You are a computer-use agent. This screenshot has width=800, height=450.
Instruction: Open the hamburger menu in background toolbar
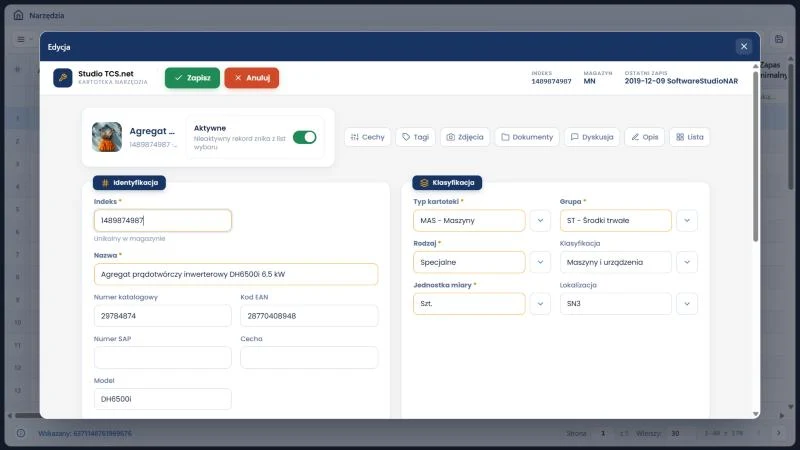(21, 39)
